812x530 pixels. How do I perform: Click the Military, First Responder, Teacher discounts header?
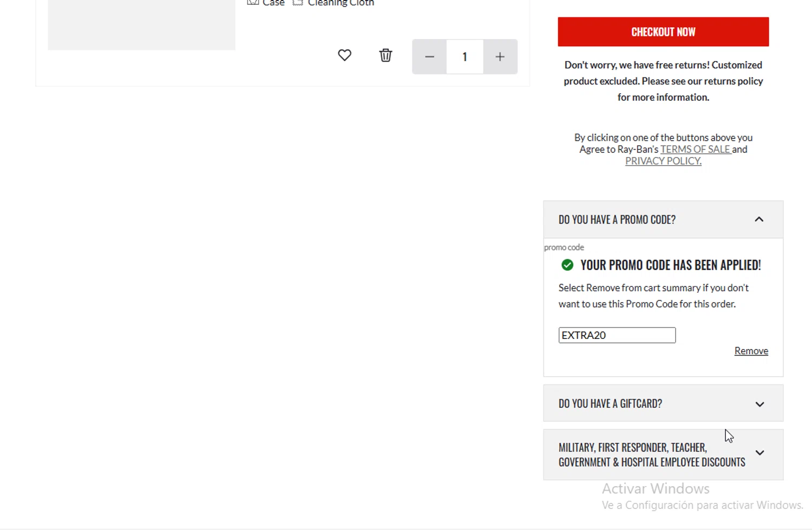pos(663,455)
